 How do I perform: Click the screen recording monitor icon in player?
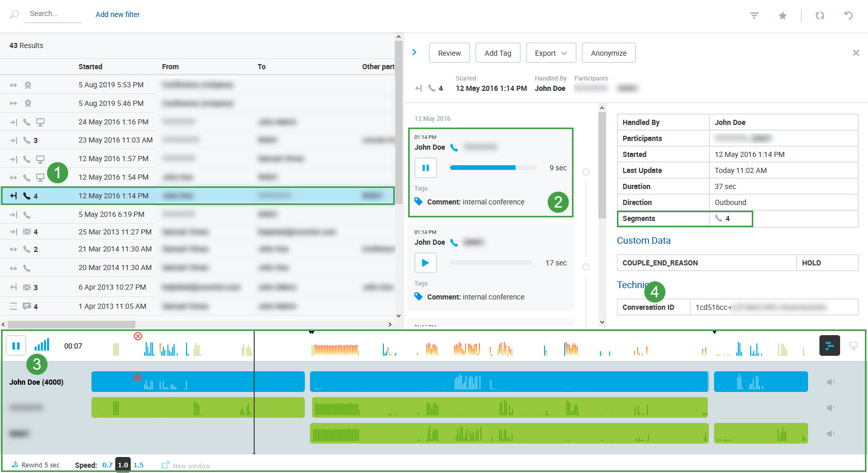click(853, 346)
